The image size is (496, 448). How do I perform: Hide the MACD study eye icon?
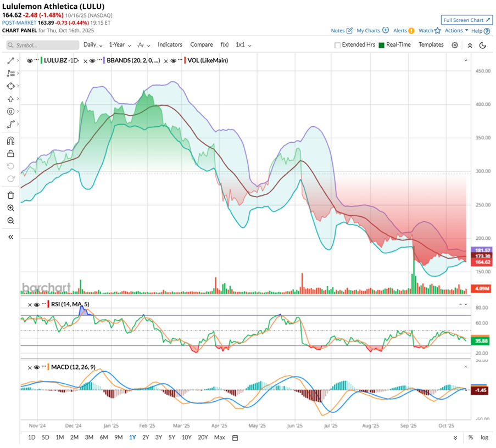(x=37, y=367)
